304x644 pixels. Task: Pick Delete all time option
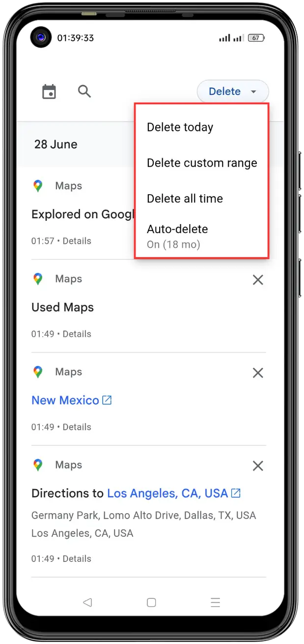point(201,199)
